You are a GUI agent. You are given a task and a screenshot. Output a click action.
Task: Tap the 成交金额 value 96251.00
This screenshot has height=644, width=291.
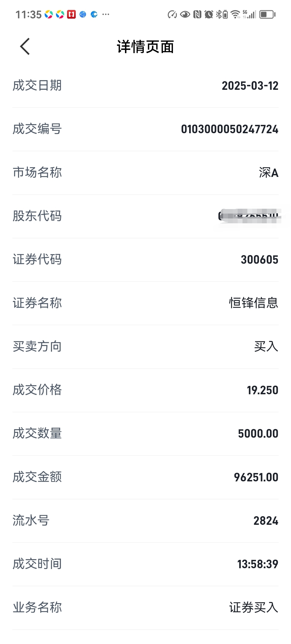[256, 477]
